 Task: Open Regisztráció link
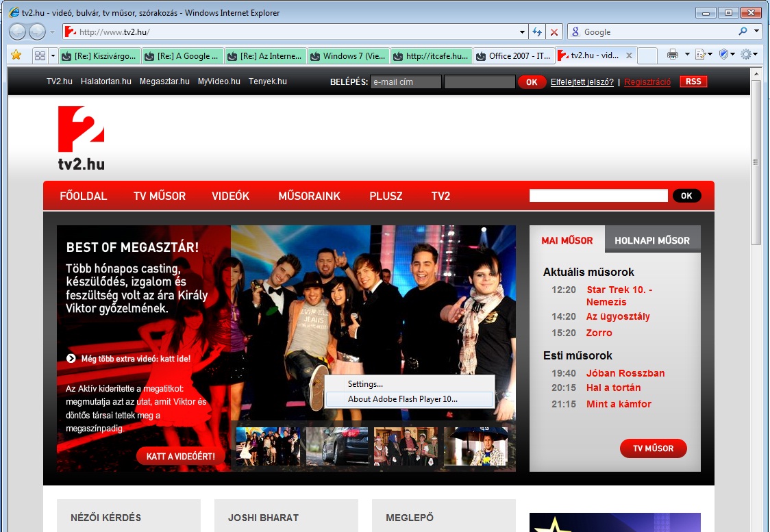click(x=647, y=82)
